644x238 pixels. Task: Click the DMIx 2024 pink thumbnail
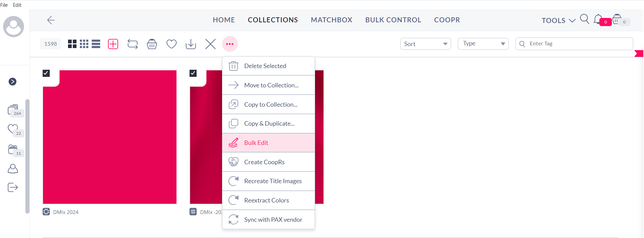110,137
